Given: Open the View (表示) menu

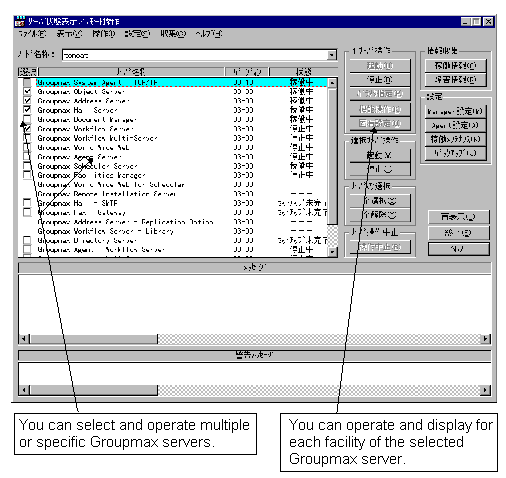Looking at the screenshot, I should pos(69,34).
